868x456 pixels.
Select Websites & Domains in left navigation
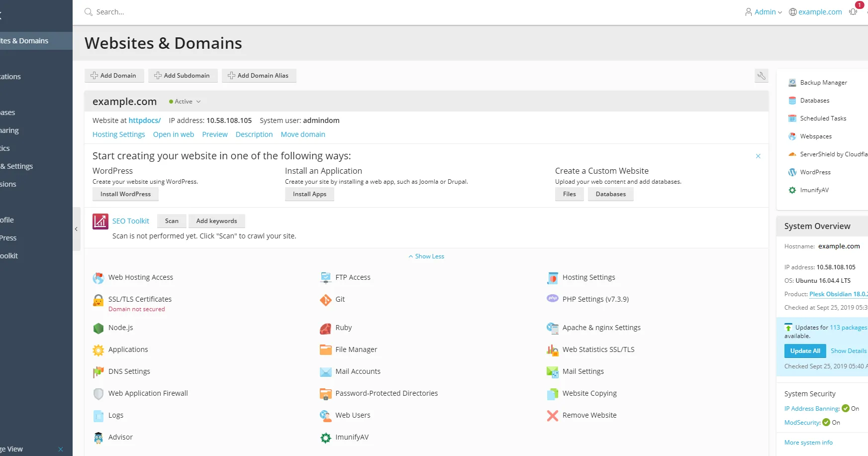click(36, 41)
